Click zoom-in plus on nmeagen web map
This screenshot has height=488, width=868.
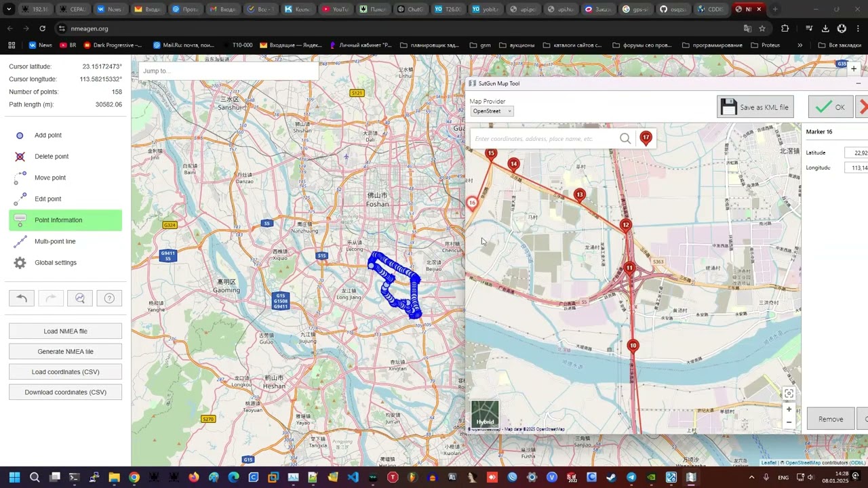click(854, 68)
